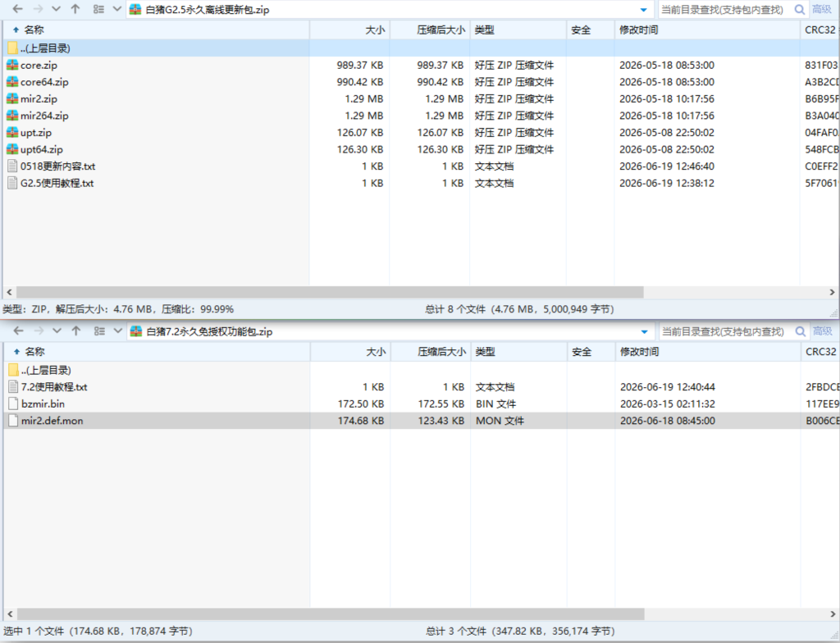Click the back arrow in the bottom window
Viewport: 840px width, 643px height.
pos(18,331)
